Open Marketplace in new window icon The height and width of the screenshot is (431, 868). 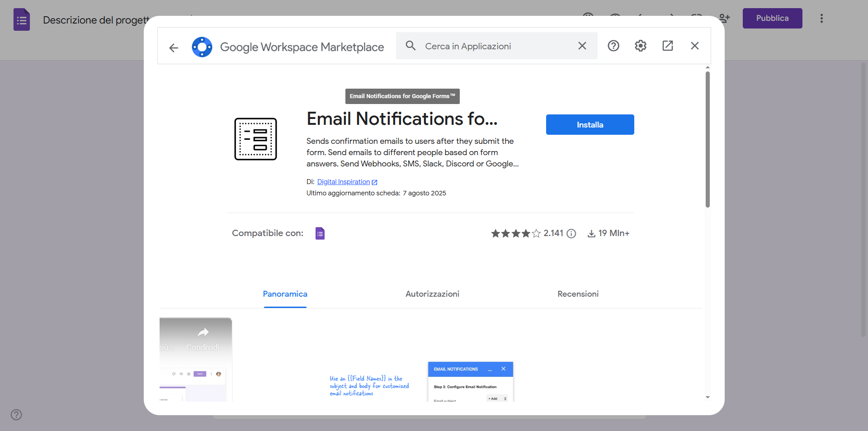tap(667, 46)
